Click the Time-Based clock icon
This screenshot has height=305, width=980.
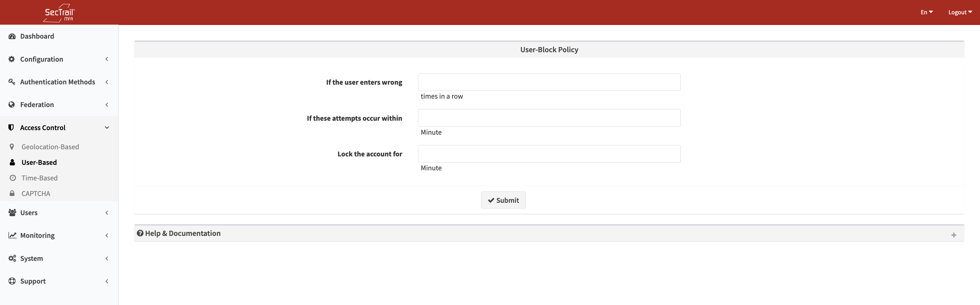[x=13, y=178]
